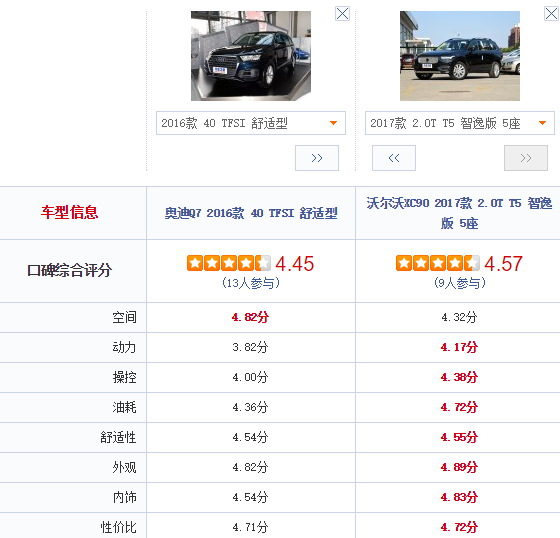Click the Volvo 内饰 score 4.83分
This screenshot has height=538, width=560.
coord(459,497)
